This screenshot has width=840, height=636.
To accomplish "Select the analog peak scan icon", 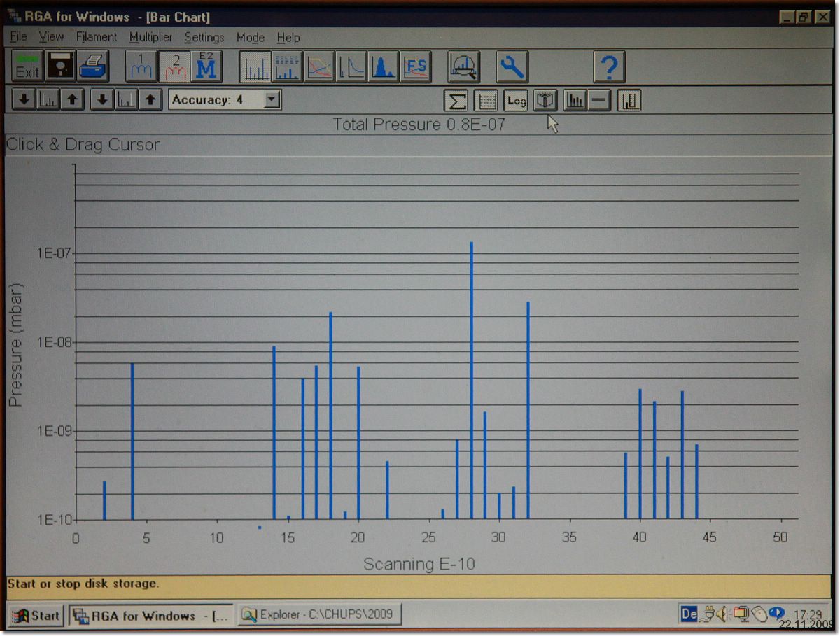I will pos(384,67).
